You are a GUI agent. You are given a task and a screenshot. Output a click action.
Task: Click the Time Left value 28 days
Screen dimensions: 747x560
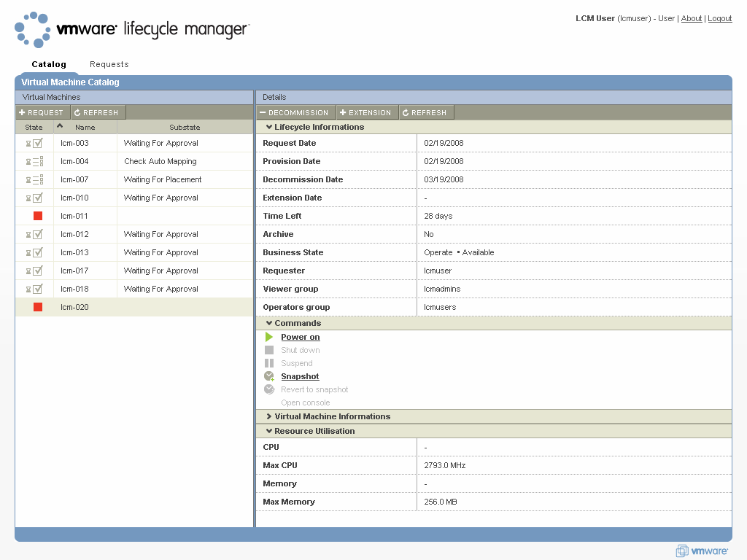click(438, 216)
